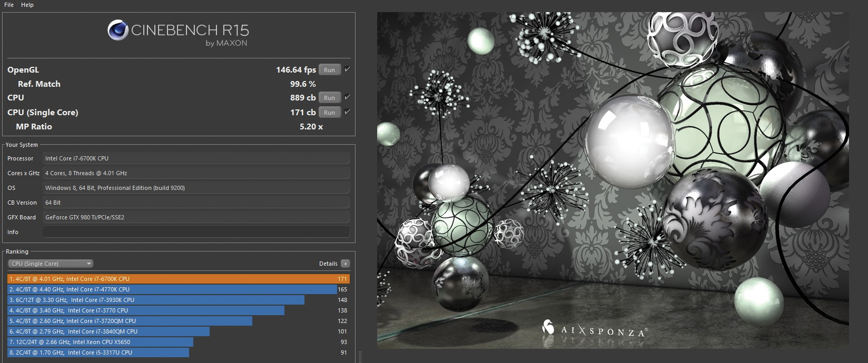Open the CPU (Single Core) ranking dropdown
868x363 pixels.
pyautogui.click(x=51, y=264)
